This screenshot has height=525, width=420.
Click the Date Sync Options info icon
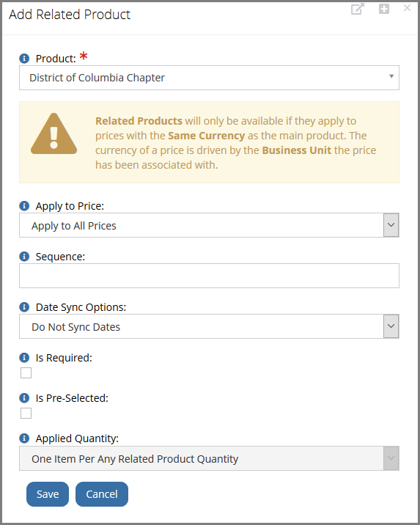(24, 306)
